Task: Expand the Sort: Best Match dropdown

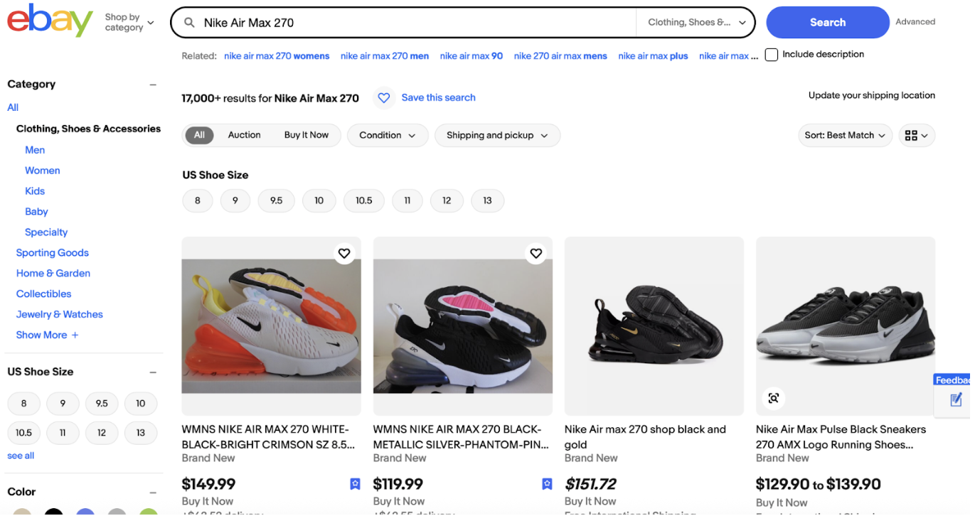Action: 845,136
